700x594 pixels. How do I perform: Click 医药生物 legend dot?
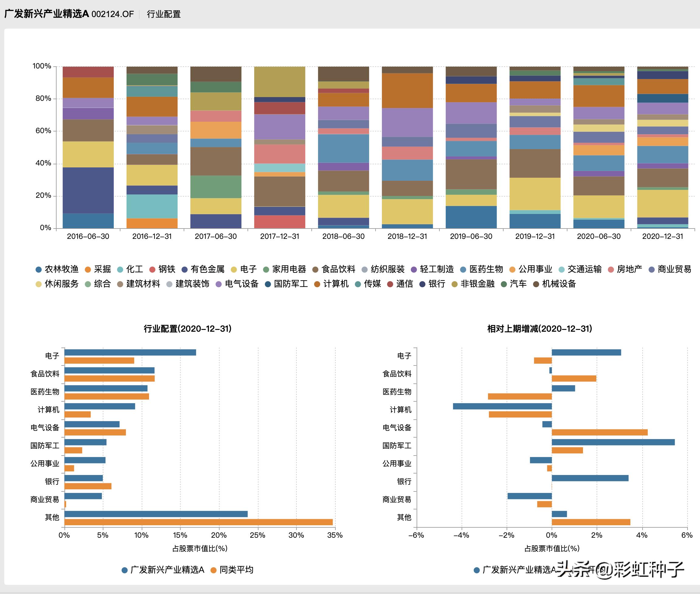463,269
